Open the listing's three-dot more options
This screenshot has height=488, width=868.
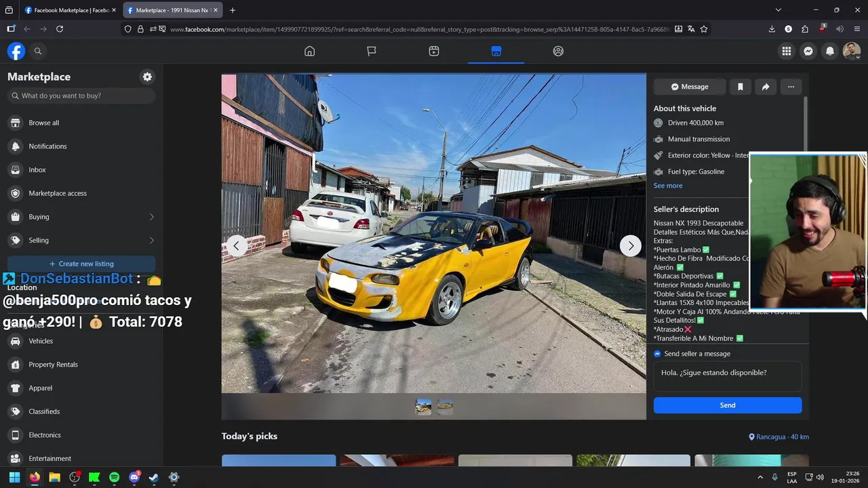(x=791, y=87)
